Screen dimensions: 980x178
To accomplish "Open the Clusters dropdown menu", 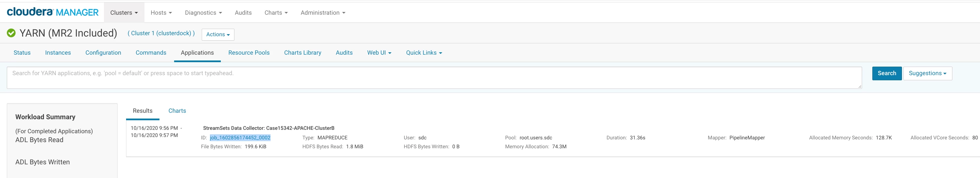I will 124,13.
